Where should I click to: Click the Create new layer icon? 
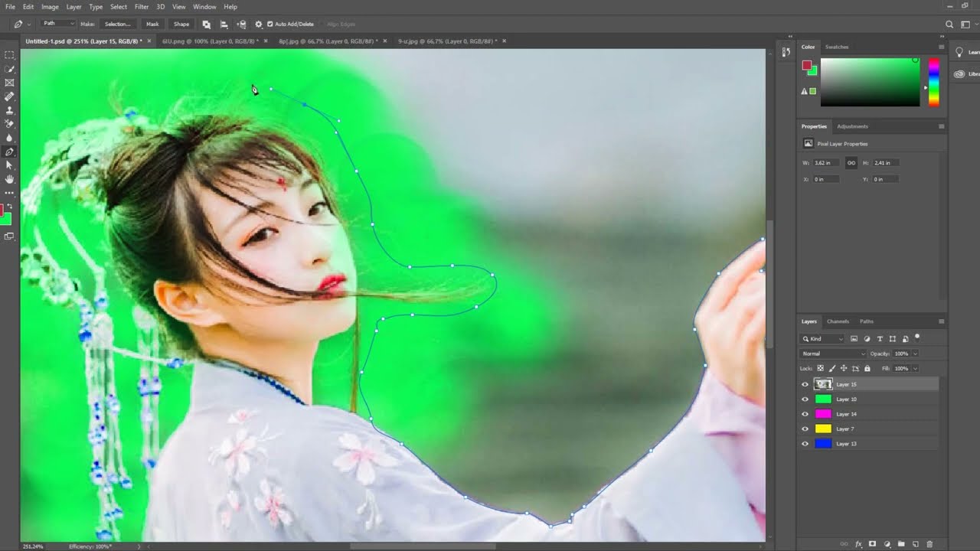tap(916, 544)
